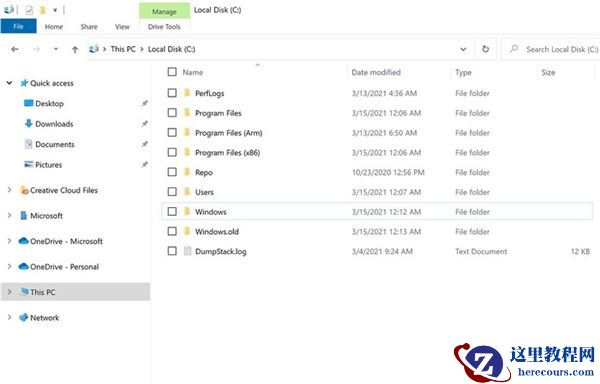The height and width of the screenshot is (384, 600).
Task: Select the DumpStack.log file name
Action: coord(220,251)
